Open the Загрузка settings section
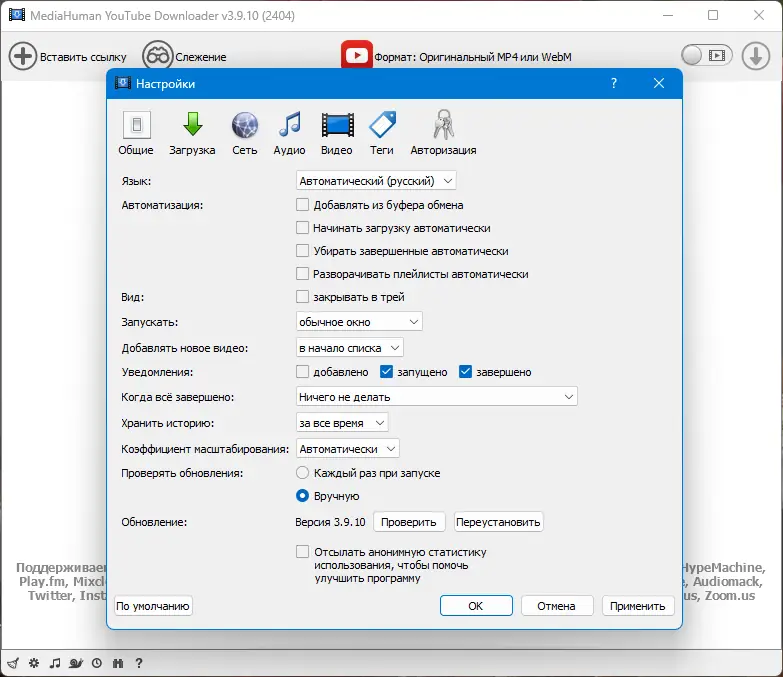The height and width of the screenshot is (677, 783). 192,133
